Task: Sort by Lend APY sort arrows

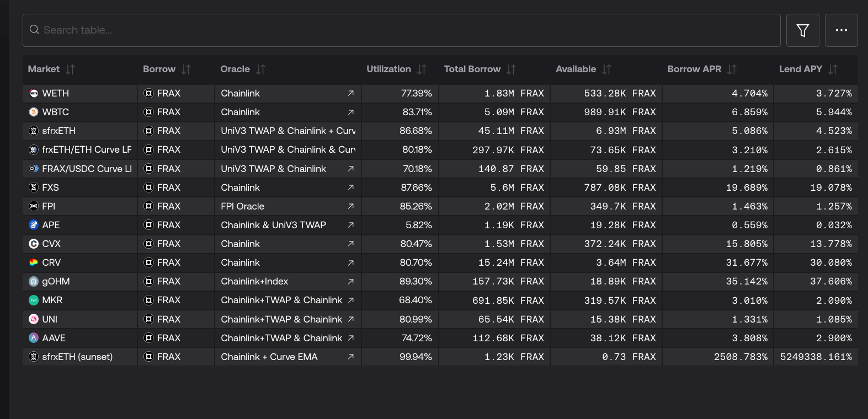Action: 833,69
